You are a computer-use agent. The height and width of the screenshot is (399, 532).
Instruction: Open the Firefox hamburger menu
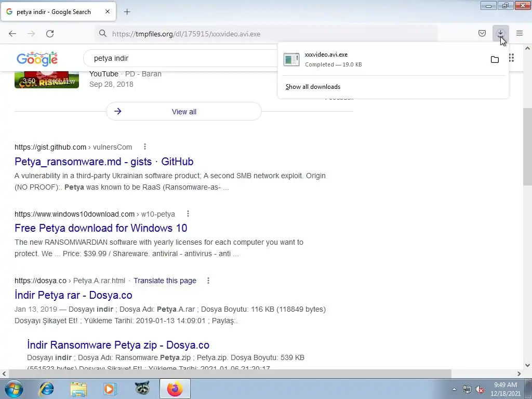[520, 33]
